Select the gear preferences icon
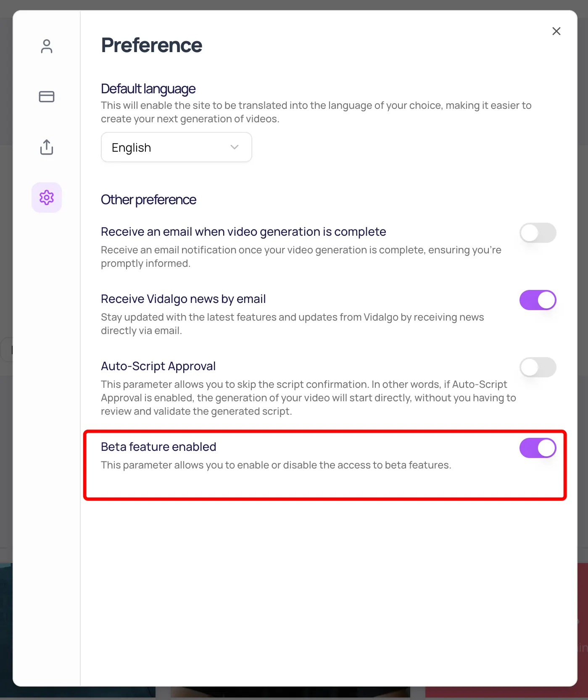588x700 pixels. tap(47, 197)
